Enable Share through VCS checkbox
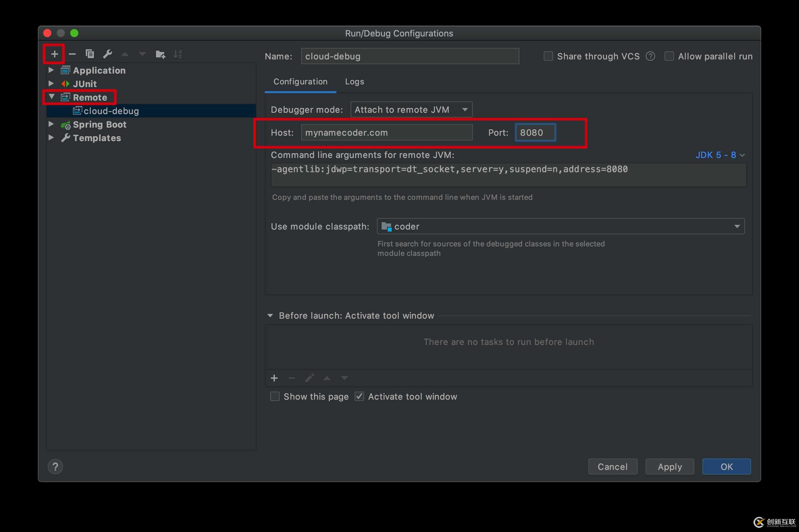Viewport: 799px width, 532px height. pyautogui.click(x=548, y=56)
